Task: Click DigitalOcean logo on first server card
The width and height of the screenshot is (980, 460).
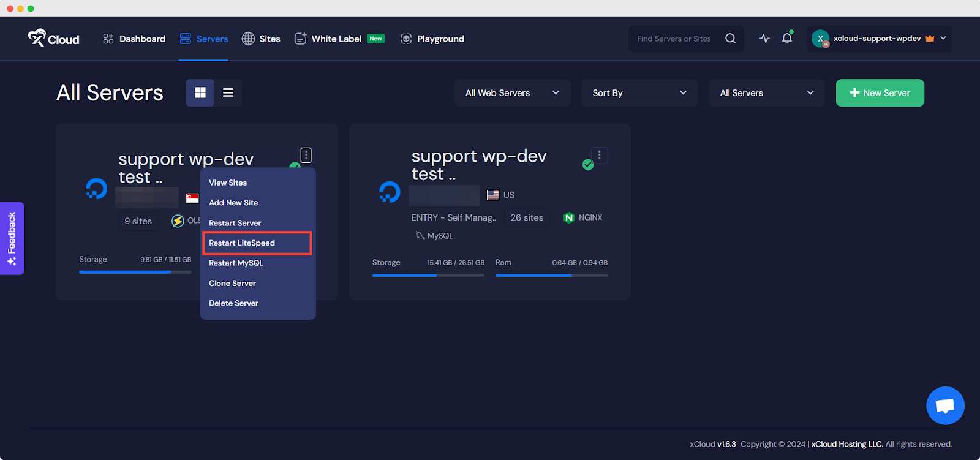Action: tap(96, 189)
